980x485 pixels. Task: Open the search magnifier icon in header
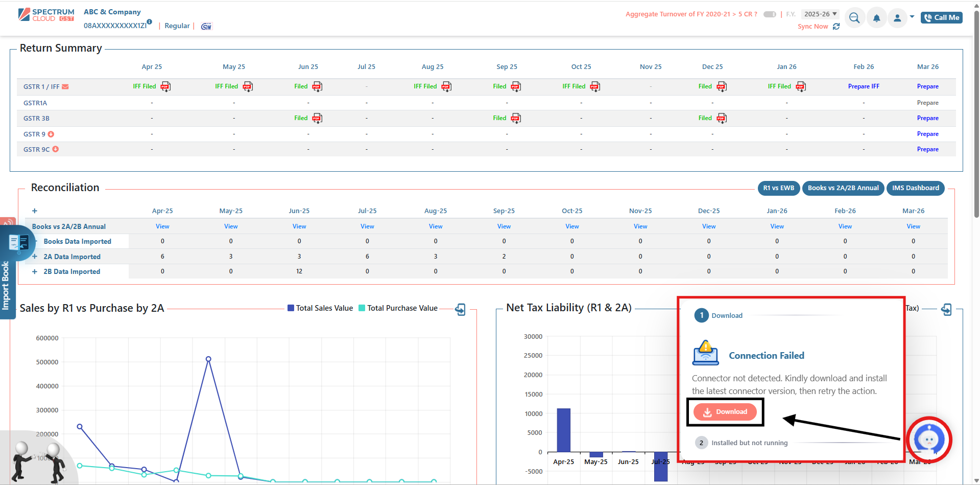[854, 18]
